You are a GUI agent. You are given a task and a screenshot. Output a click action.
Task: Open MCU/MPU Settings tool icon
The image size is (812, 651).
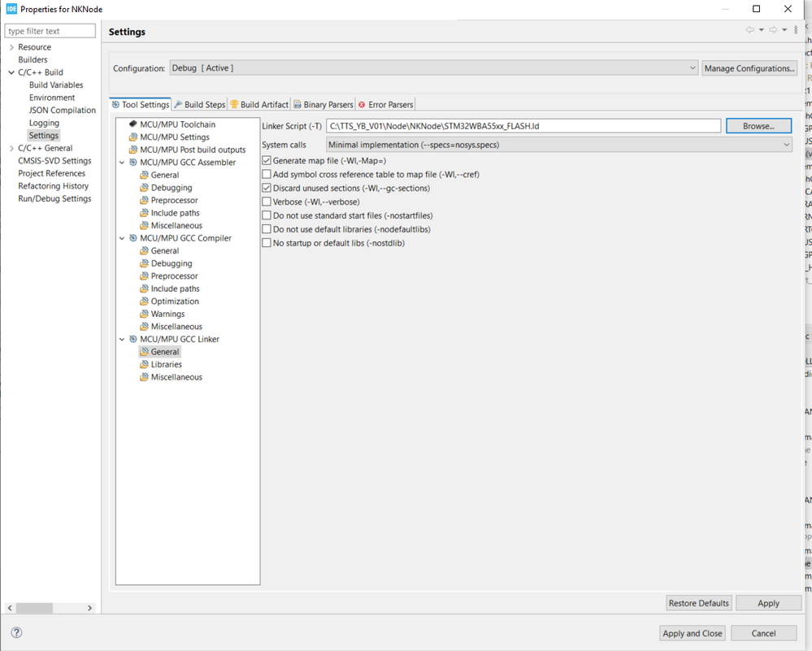coord(133,137)
